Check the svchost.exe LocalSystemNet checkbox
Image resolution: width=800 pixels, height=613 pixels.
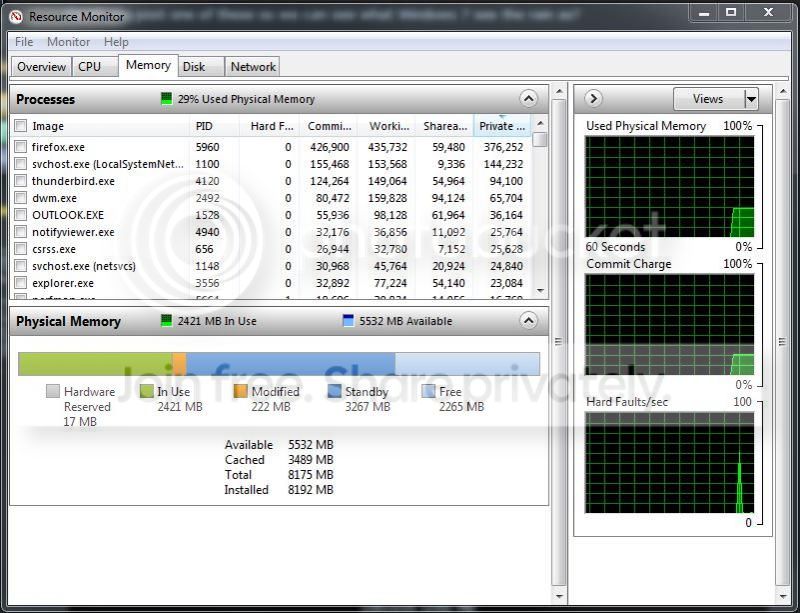click(x=20, y=164)
